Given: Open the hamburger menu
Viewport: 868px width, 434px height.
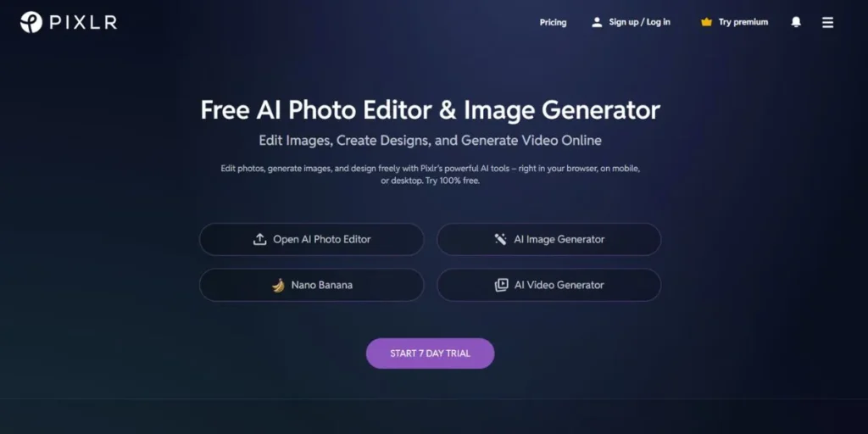Looking at the screenshot, I should tap(827, 22).
